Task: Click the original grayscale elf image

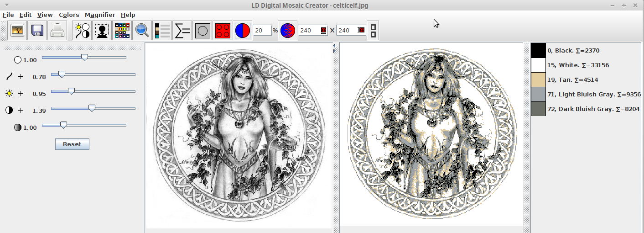Action: [x=239, y=135]
